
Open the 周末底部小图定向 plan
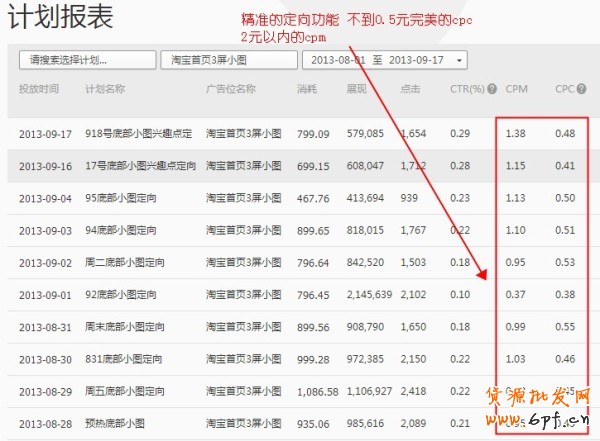(x=125, y=328)
